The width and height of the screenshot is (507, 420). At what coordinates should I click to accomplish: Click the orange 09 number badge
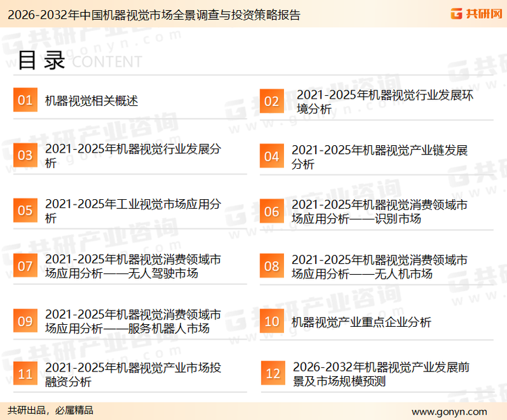tap(25, 321)
